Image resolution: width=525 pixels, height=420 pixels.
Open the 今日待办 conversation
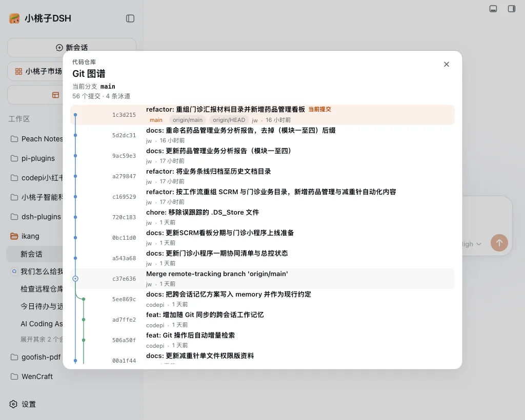click(x=42, y=306)
